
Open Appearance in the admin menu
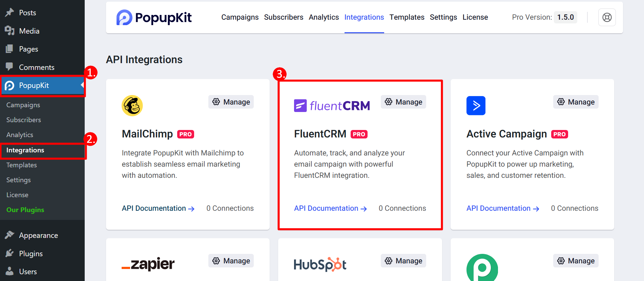coord(38,235)
